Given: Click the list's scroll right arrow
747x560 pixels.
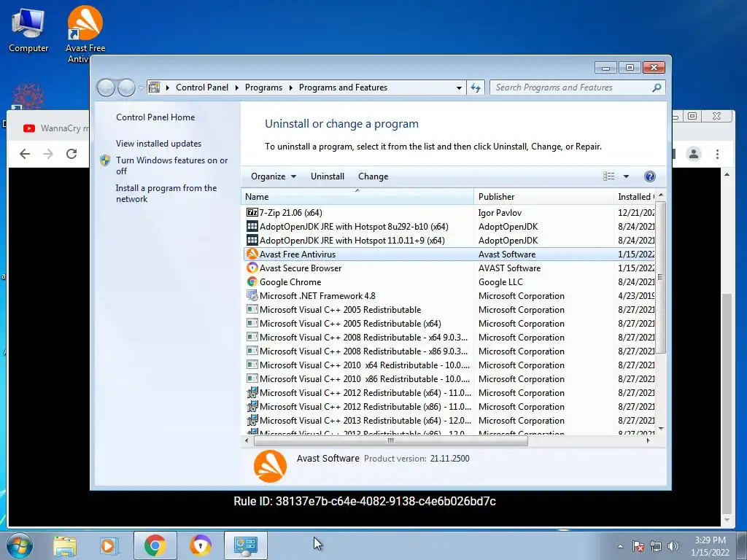Looking at the screenshot, I should coord(648,441).
